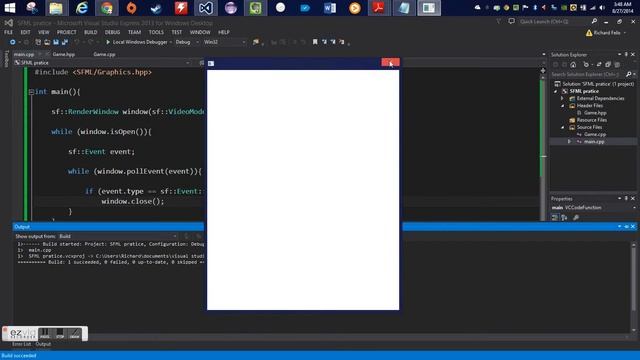Collapse the SFML pratice project node
Screen dimensions: 640x360
click(x=556, y=91)
